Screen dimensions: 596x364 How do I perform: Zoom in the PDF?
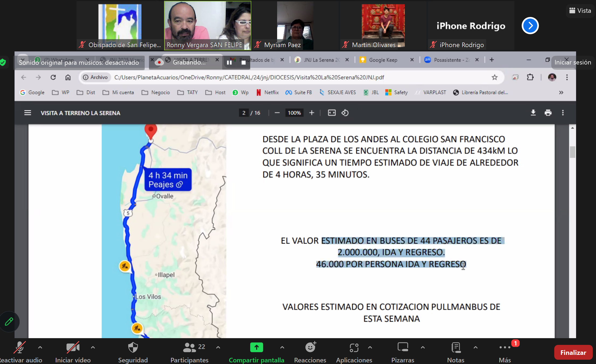[x=312, y=113]
